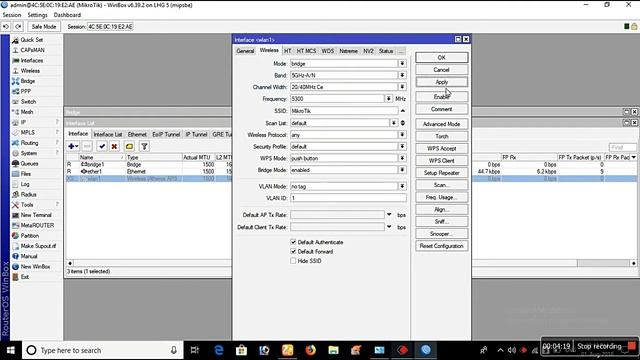
Task: Open Firefox from taskbar
Action: [x=311, y=350]
